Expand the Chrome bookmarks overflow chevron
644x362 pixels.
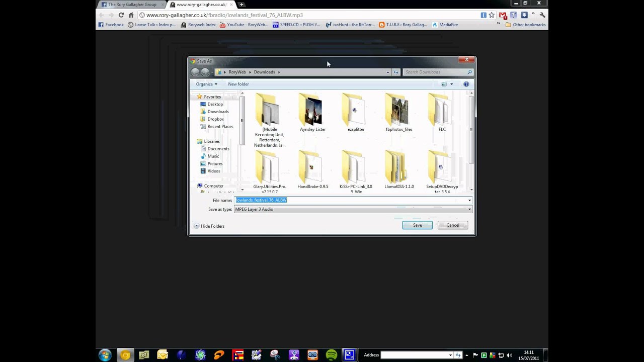(499, 24)
